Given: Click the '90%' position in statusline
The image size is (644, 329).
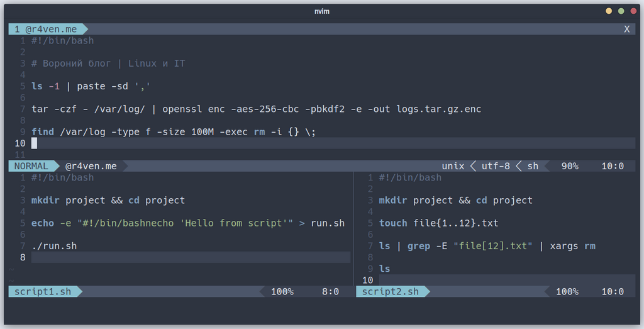Looking at the screenshot, I should [570, 166].
